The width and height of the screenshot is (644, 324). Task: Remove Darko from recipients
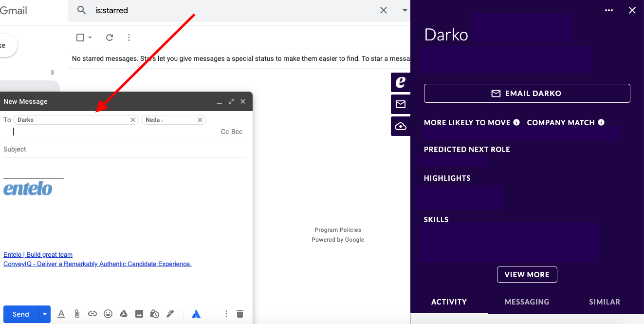coord(133,120)
